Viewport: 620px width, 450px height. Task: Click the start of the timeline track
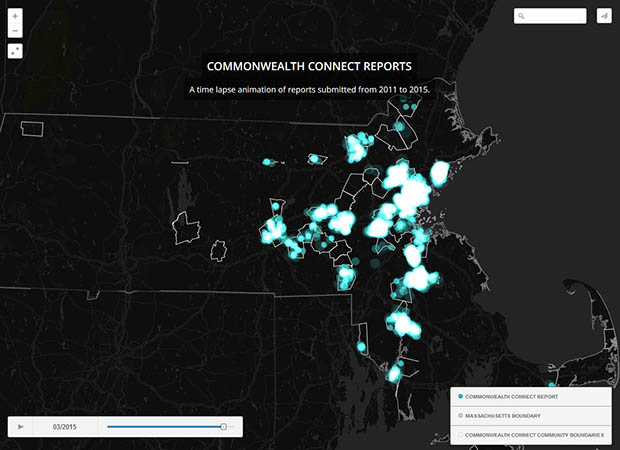click(x=109, y=427)
